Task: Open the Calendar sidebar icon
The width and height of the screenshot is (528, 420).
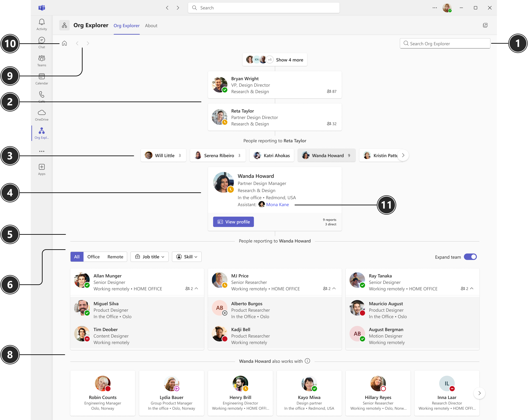Action: coord(42,77)
